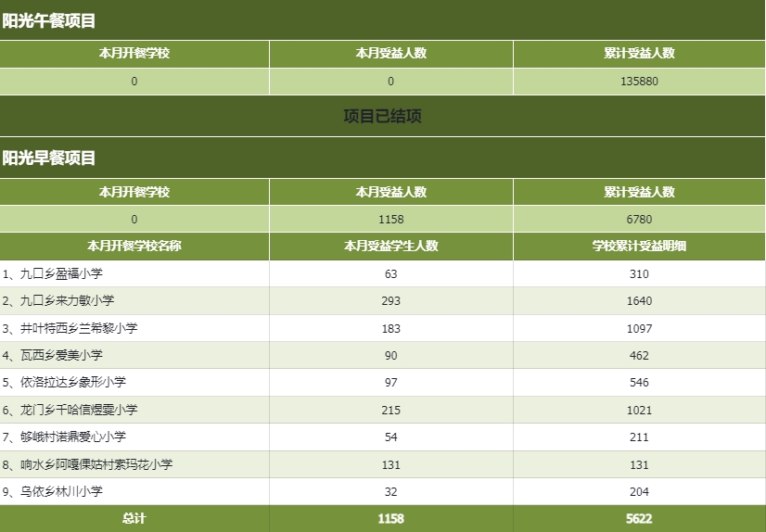This screenshot has height=532, width=766.
Task: Select the 够峨村诺鼎爱心小学 entry
Action: coord(72,437)
